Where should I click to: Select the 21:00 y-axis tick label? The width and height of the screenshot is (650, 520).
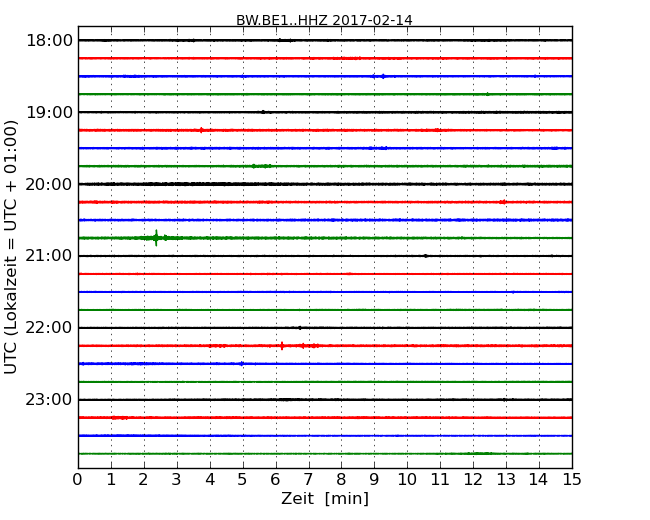pyautogui.click(x=49, y=256)
